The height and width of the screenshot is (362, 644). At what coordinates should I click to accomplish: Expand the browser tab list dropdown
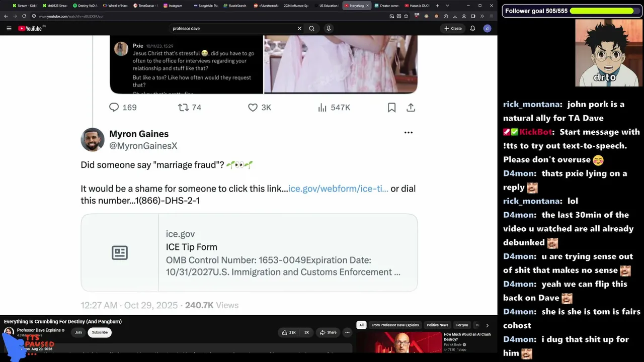pyautogui.click(x=447, y=6)
